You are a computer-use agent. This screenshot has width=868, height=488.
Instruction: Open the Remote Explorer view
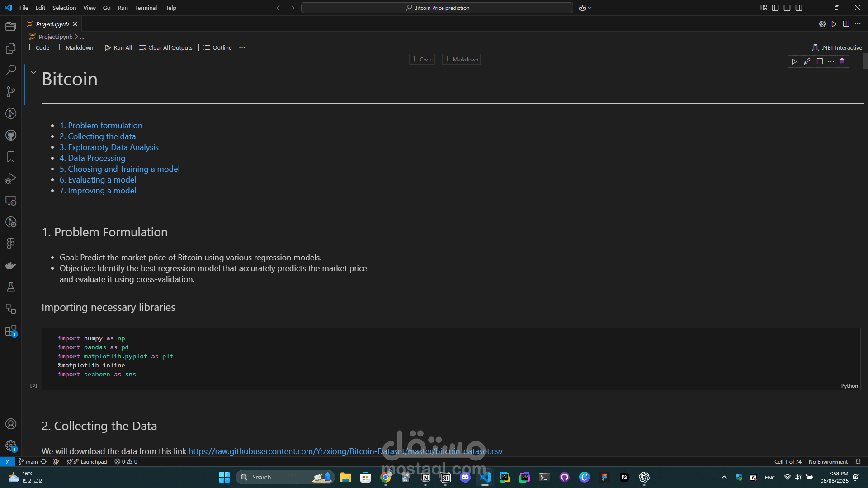pyautogui.click(x=11, y=200)
